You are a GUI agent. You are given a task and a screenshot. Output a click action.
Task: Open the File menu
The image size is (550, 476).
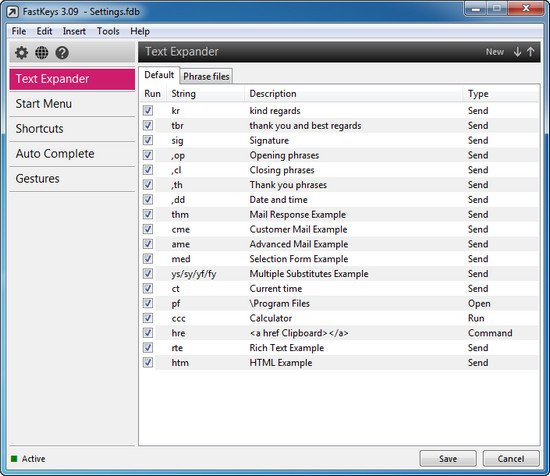coord(19,31)
